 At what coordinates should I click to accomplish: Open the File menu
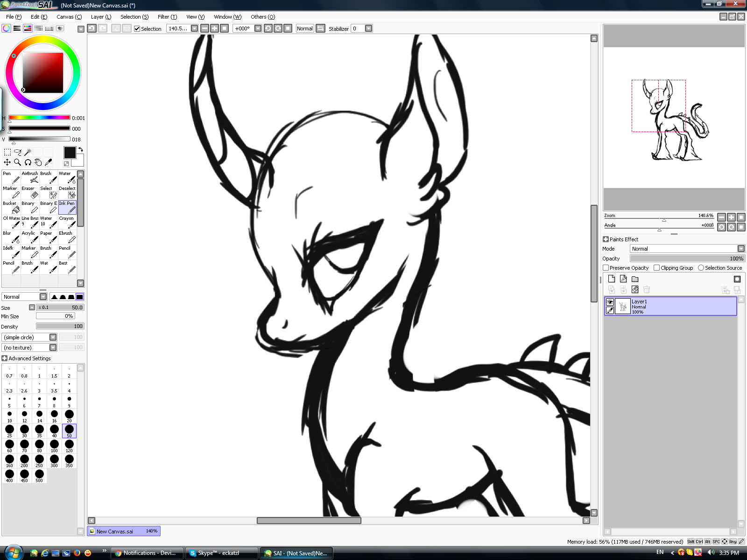pos(14,17)
